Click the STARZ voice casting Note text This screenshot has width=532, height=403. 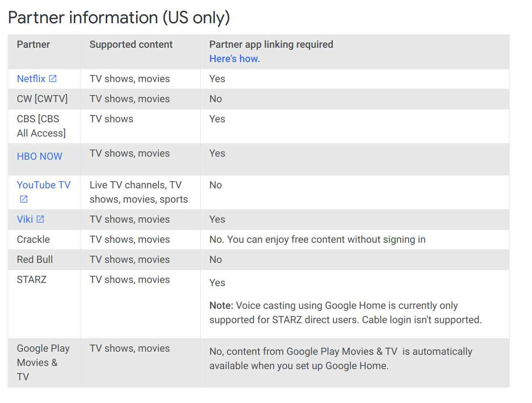pos(345,312)
